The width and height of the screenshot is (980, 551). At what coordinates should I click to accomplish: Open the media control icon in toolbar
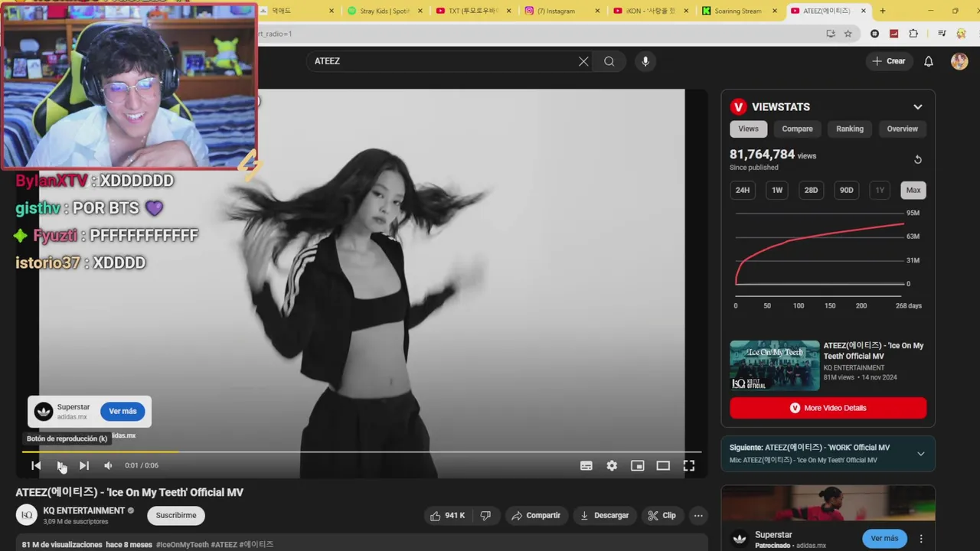[x=941, y=34]
